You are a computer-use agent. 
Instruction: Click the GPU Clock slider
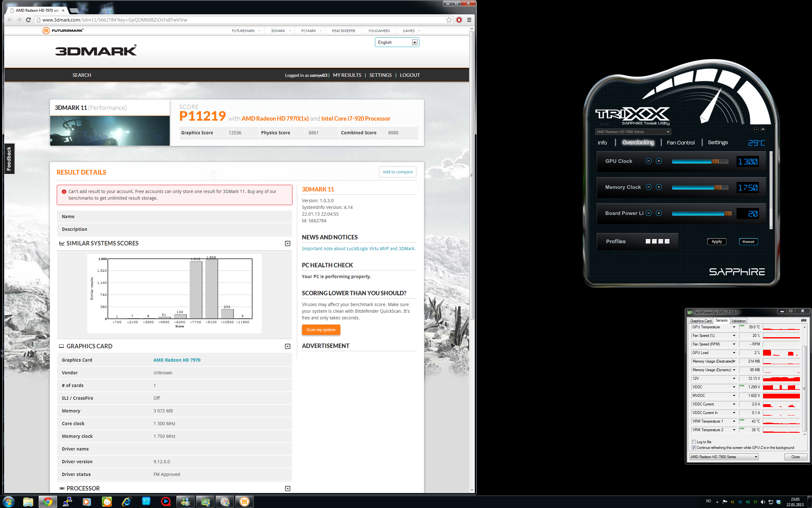point(700,161)
